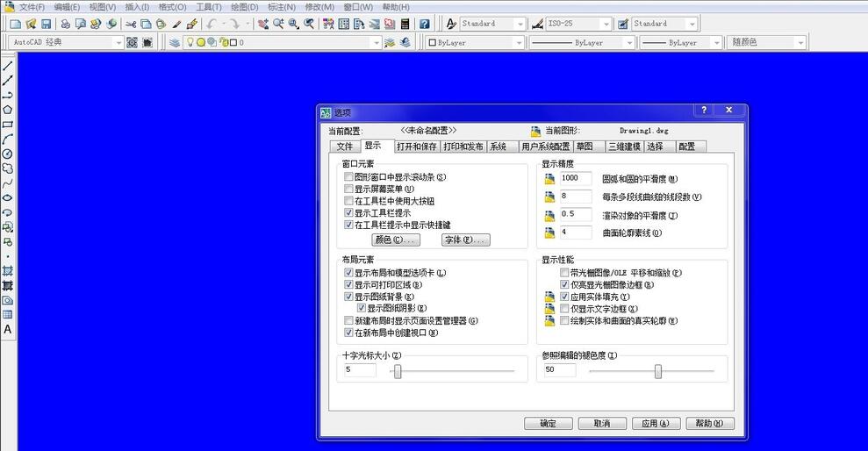The width and height of the screenshot is (868, 451).
Task: Uncheck 显示工具栏提示 checkbox
Action: [x=348, y=213]
